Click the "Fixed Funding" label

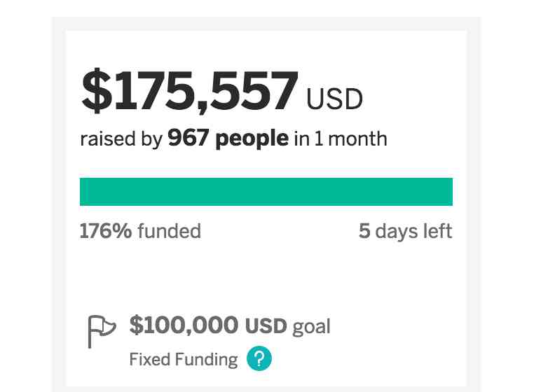pyautogui.click(x=184, y=360)
